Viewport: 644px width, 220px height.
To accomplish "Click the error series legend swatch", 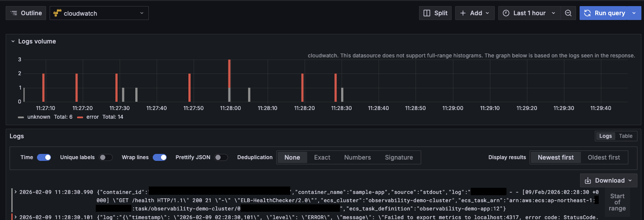I will [x=80, y=117].
